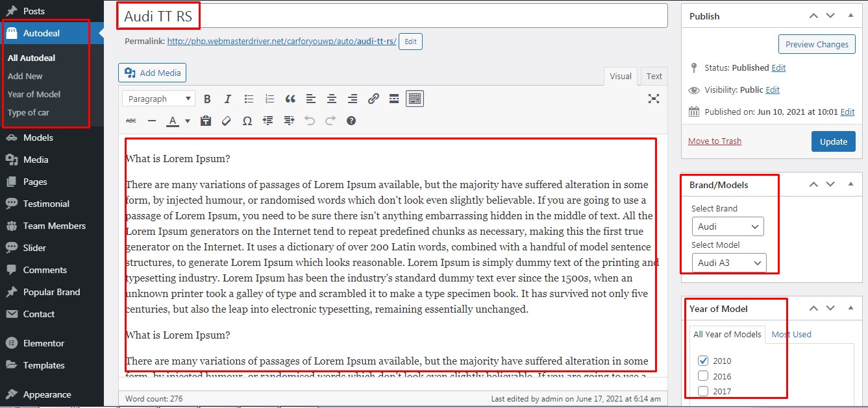This screenshot has width=868, height=408.
Task: Apply blockquote formatting
Action: [x=290, y=99]
